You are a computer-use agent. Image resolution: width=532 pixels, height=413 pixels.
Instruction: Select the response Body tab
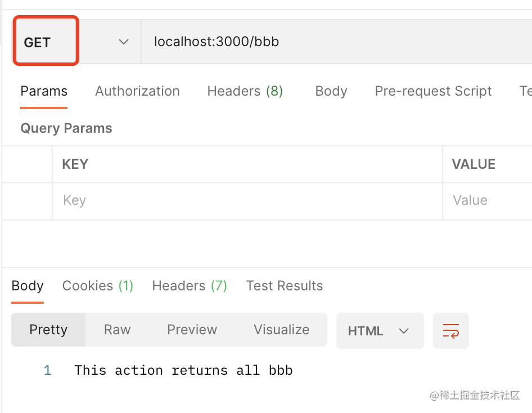(28, 286)
